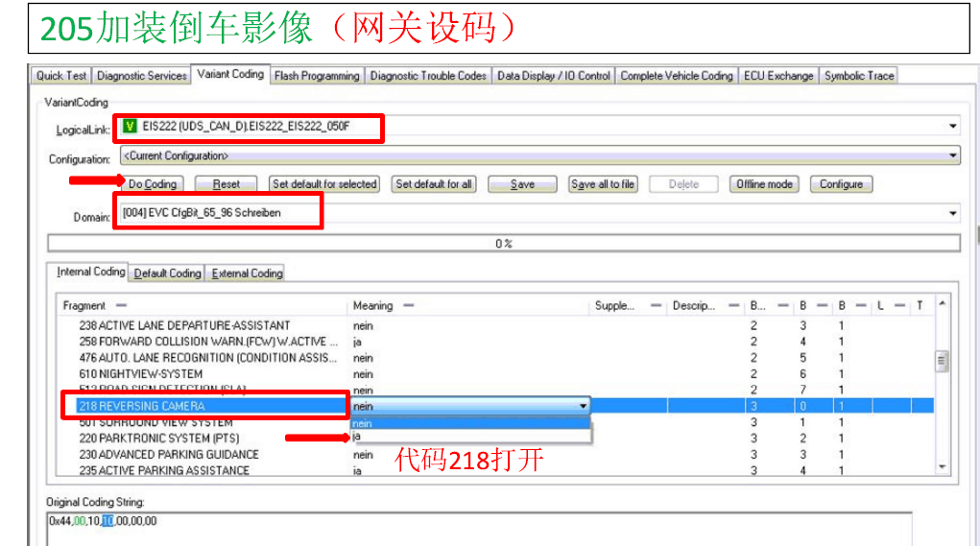Click Set default for selected
This screenshot has height=546, width=980.
[x=324, y=184]
